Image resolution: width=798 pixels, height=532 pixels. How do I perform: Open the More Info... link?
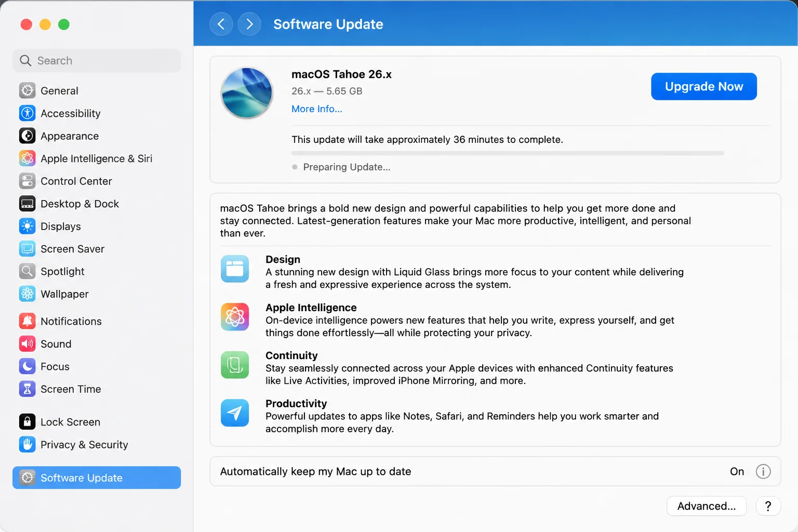click(317, 109)
